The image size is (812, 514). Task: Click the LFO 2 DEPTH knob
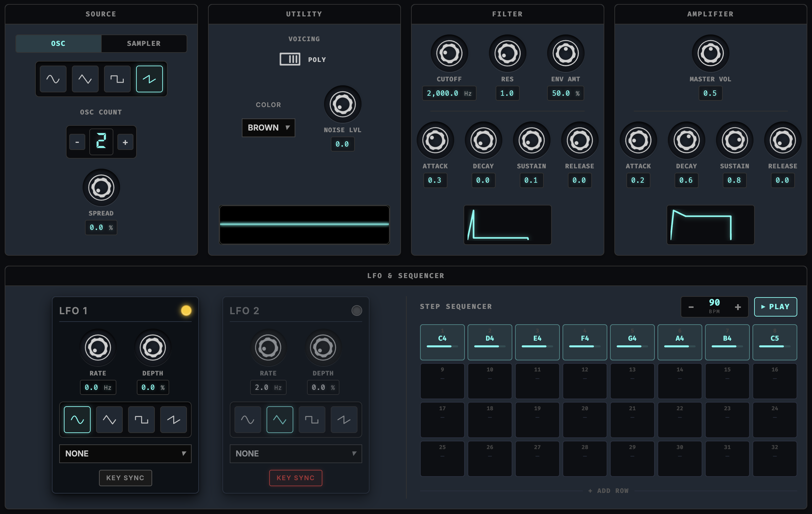point(323,347)
